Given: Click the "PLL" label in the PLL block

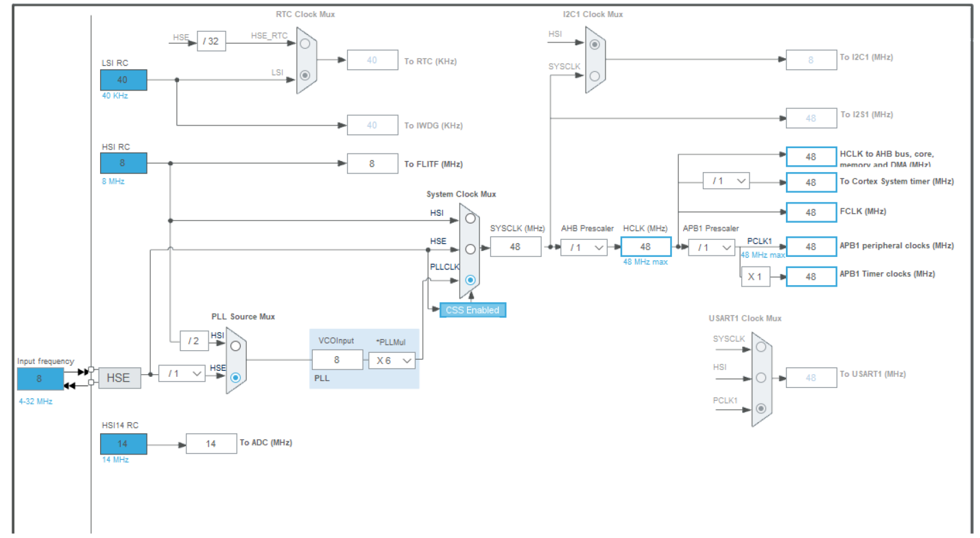Looking at the screenshot, I should (x=322, y=378).
